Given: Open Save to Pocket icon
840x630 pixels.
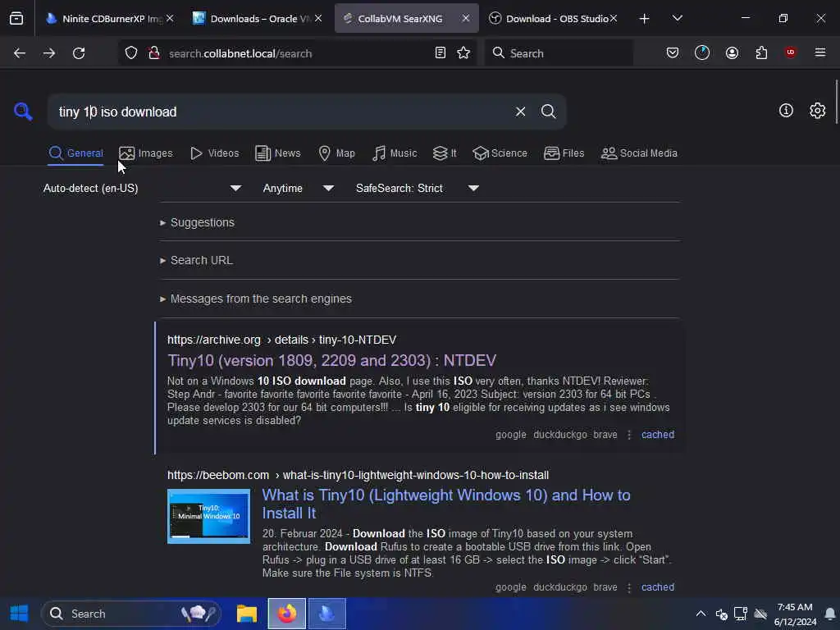Looking at the screenshot, I should point(673,53).
